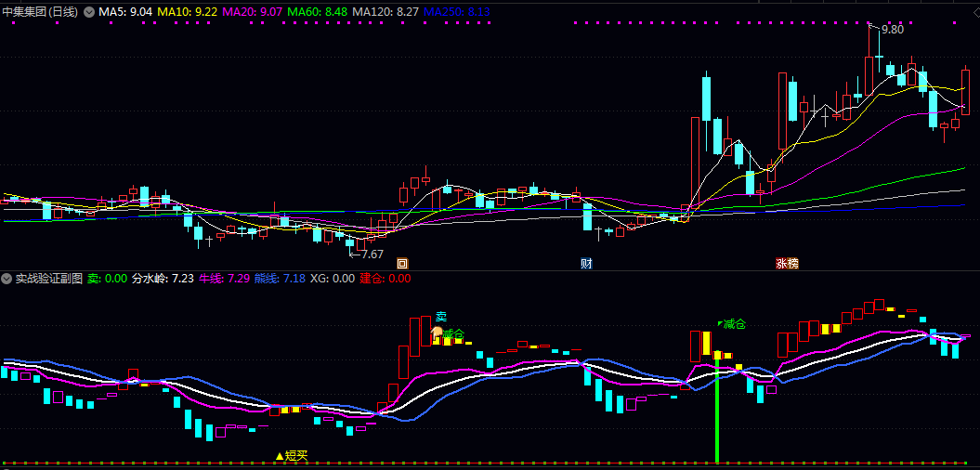The height and width of the screenshot is (470, 980).
Task: Click the 熊线: 7.18 value label
Action: click(281, 279)
